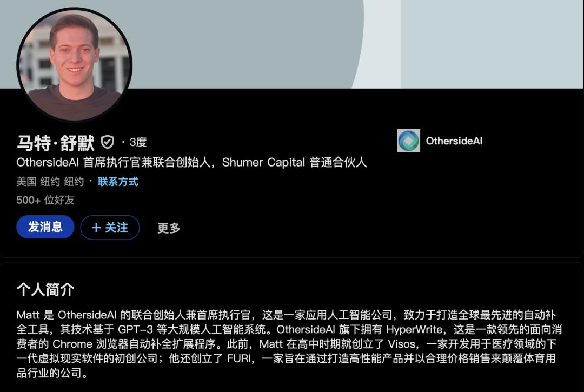Click the word Visos in the bio

coord(401,344)
